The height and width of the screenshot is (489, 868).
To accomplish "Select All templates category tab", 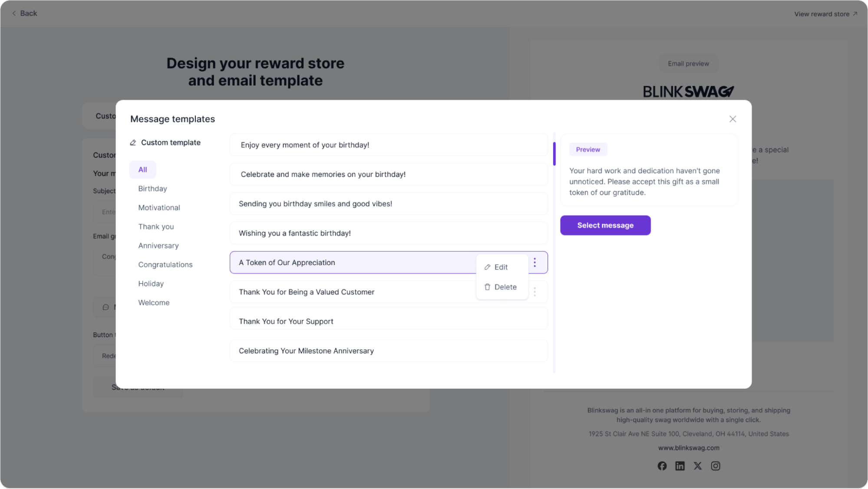I will (x=142, y=169).
